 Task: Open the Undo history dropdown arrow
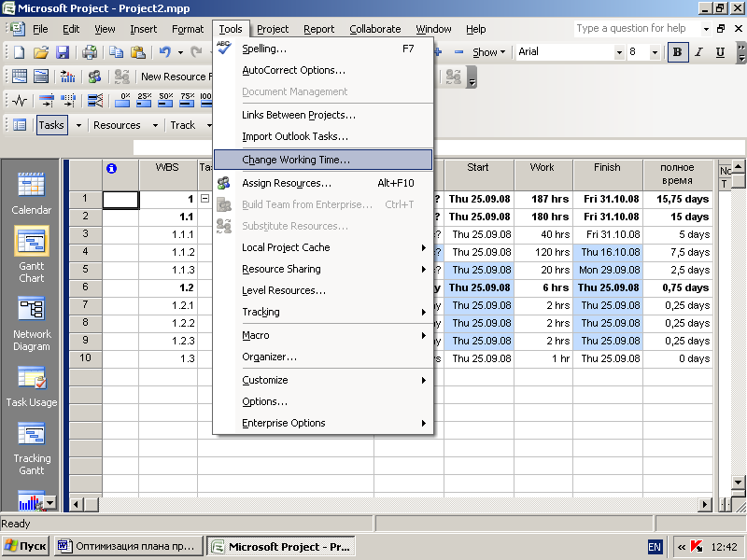click(180, 52)
